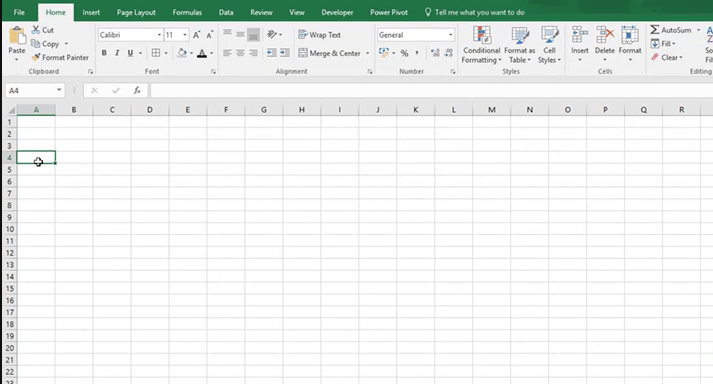Open the borders dropdown arrow

pyautogui.click(x=166, y=53)
